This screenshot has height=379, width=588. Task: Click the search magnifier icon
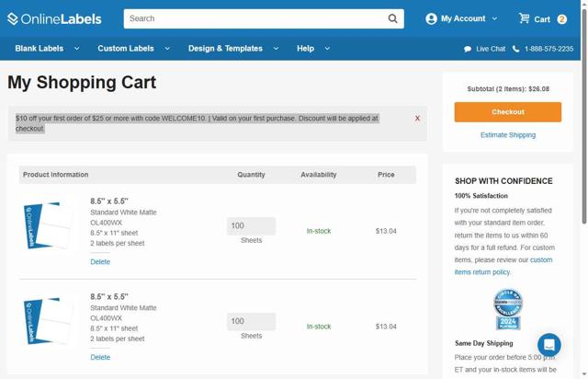pyautogui.click(x=392, y=18)
